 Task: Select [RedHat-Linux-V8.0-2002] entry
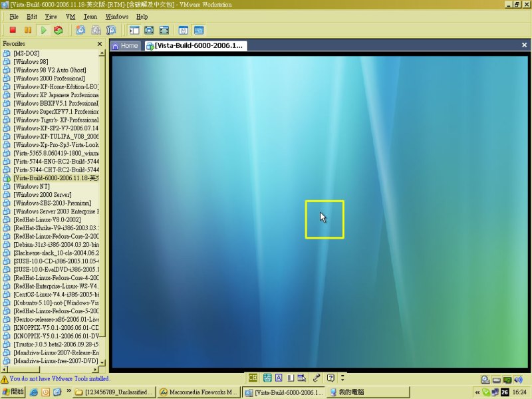(47, 219)
